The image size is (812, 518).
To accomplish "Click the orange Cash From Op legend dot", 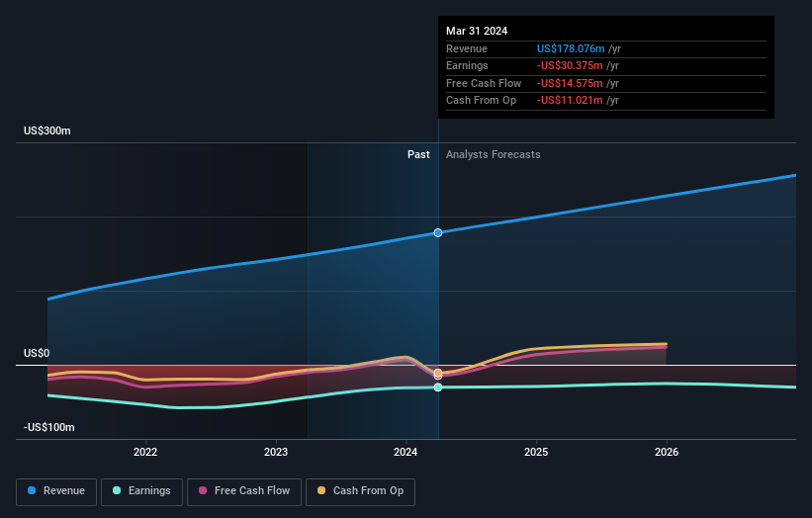I will click(321, 490).
